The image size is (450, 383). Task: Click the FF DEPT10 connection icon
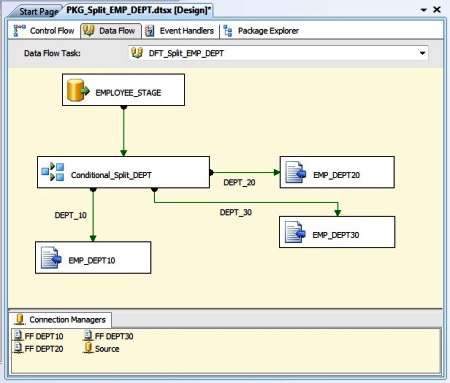click(x=18, y=335)
